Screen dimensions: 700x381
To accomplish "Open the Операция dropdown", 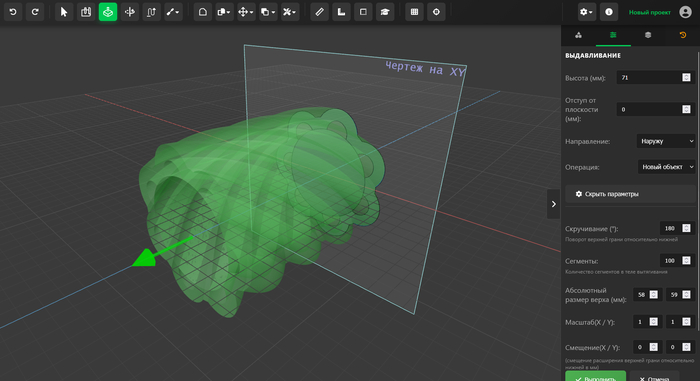I will (x=667, y=167).
